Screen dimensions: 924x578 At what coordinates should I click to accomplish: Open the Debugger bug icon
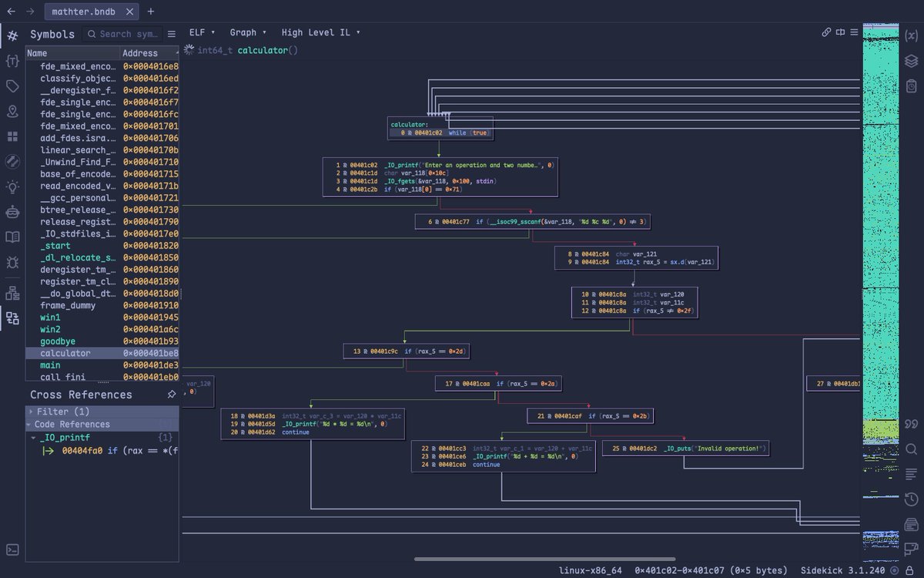tap(12, 262)
